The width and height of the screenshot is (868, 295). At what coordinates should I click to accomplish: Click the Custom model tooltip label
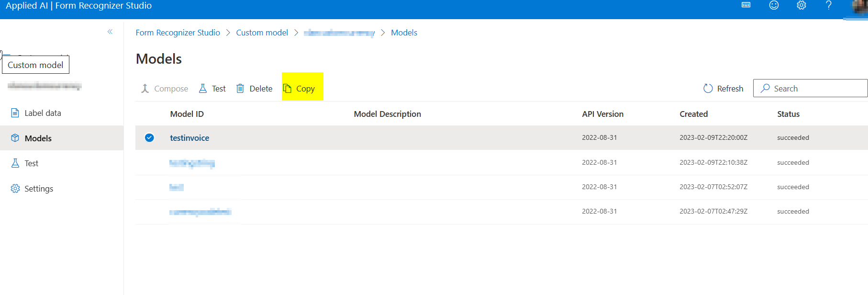click(35, 65)
